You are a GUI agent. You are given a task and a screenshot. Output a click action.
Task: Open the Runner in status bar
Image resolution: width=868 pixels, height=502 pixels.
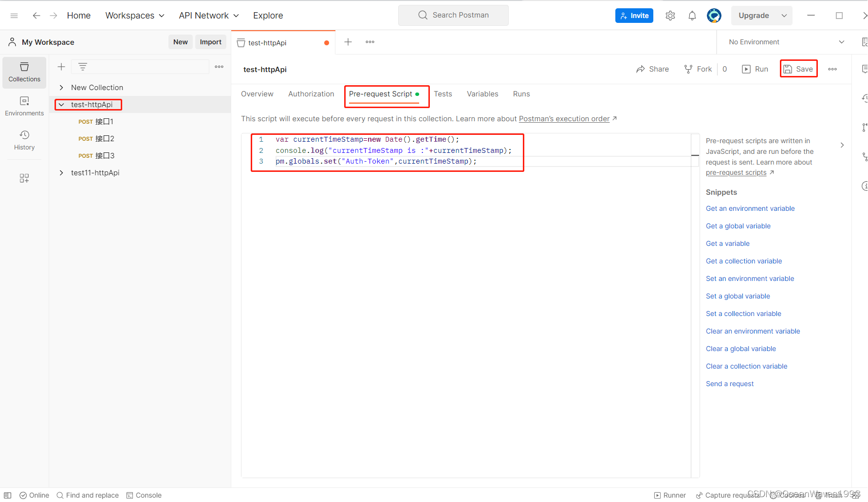670,495
